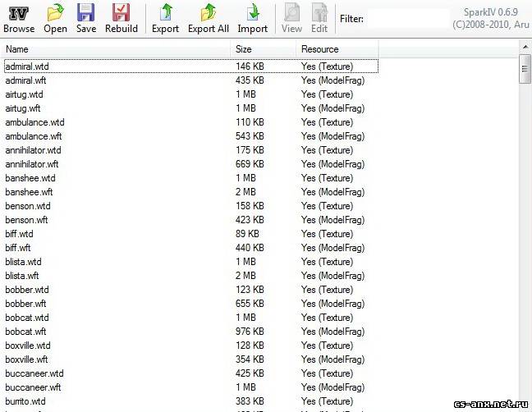Focus the Filter text field
This screenshot has height=412, width=532.
408,19
